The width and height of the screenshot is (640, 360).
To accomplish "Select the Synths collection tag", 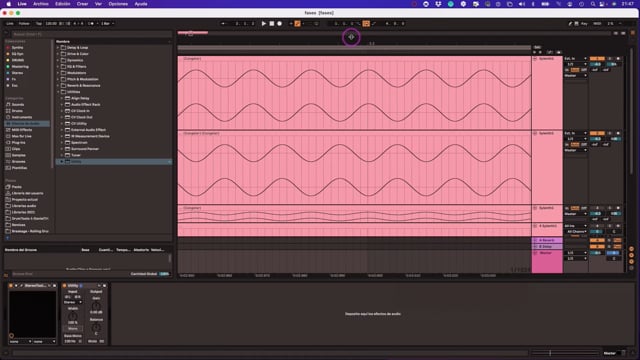I will (x=17, y=48).
